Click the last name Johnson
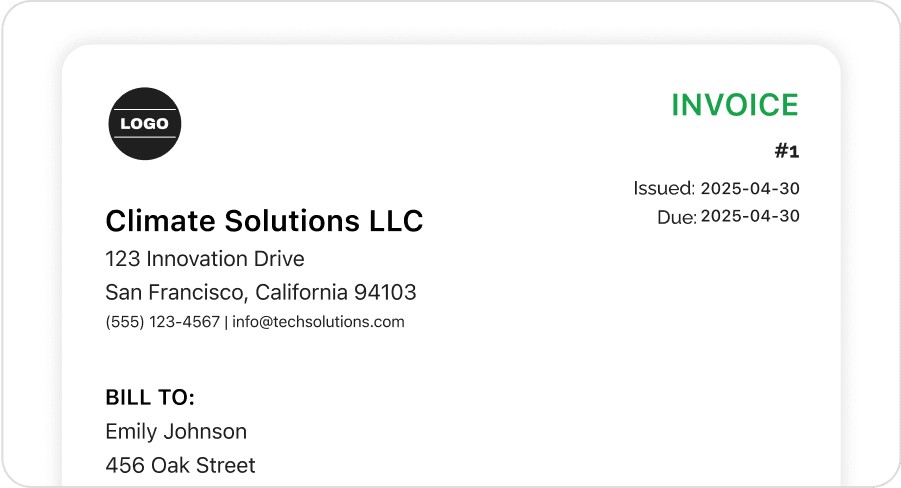Viewport: 901px width, 488px height. 208,432
